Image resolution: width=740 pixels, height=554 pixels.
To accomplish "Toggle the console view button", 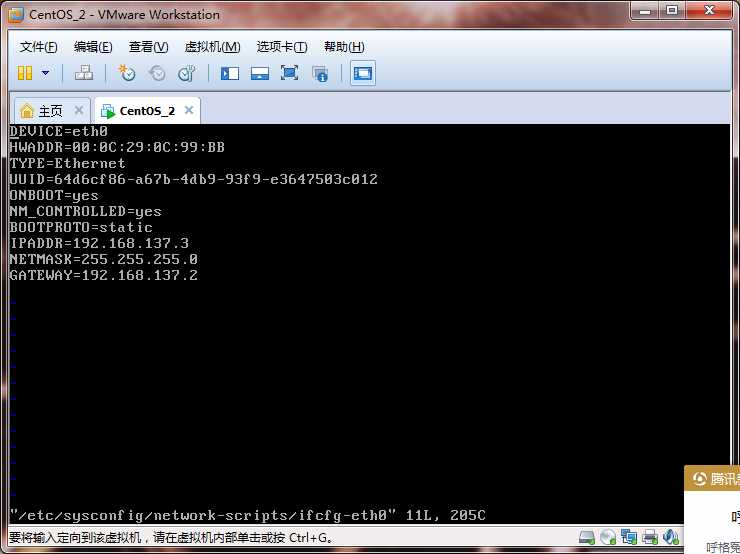I will click(x=363, y=73).
